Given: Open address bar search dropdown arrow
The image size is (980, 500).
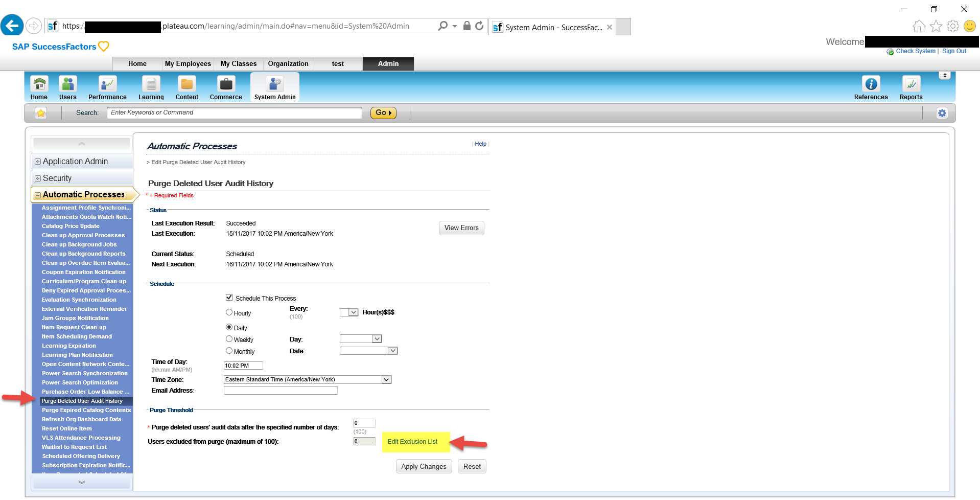Looking at the screenshot, I should pos(455,26).
